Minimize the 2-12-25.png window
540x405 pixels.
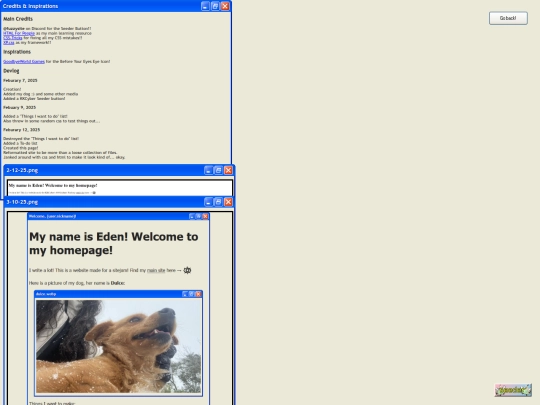tap(208, 170)
